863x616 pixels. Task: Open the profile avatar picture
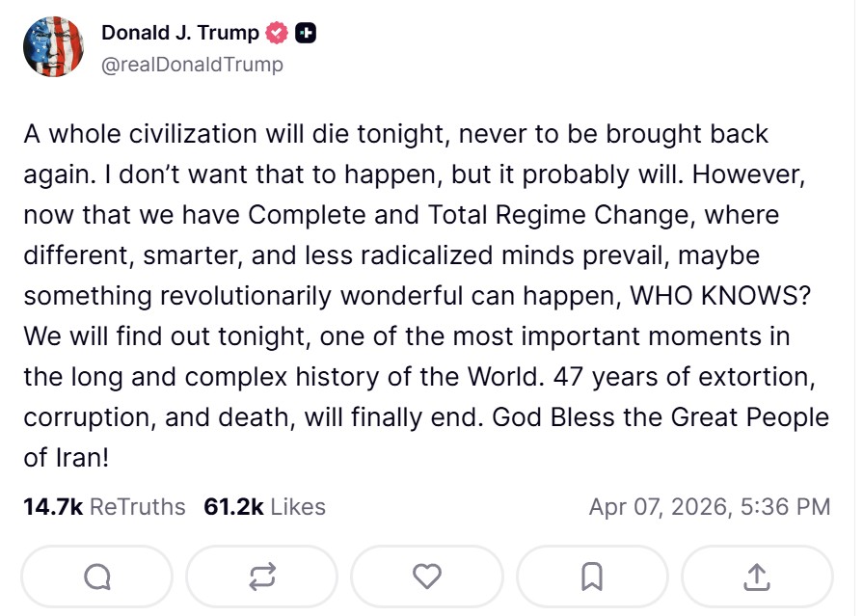coord(53,46)
